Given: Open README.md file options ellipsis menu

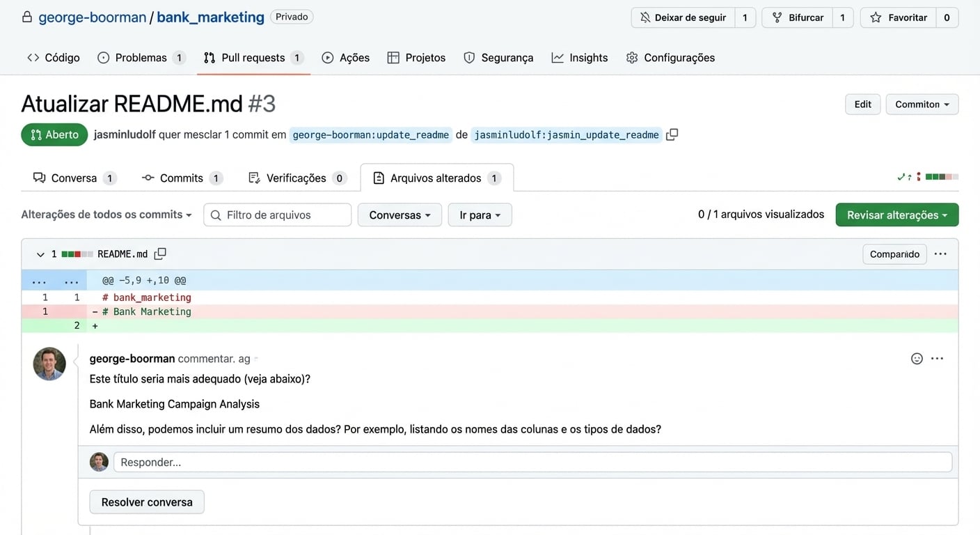Looking at the screenshot, I should click(x=940, y=254).
